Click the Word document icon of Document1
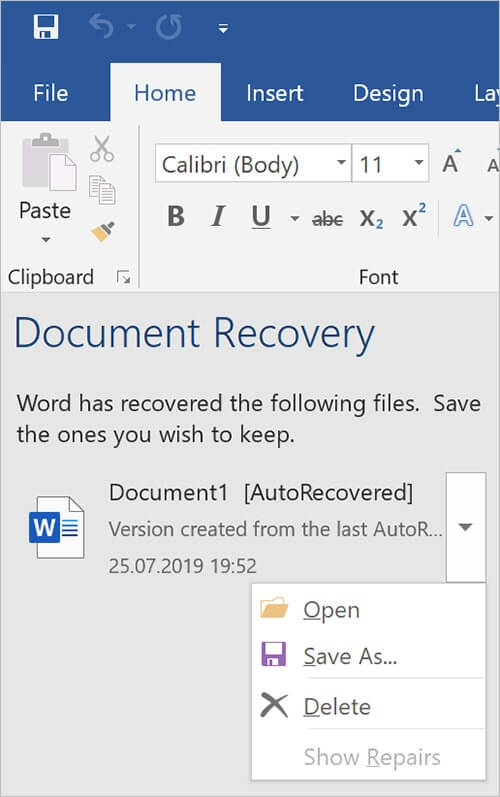This screenshot has height=797, width=500. click(56, 528)
